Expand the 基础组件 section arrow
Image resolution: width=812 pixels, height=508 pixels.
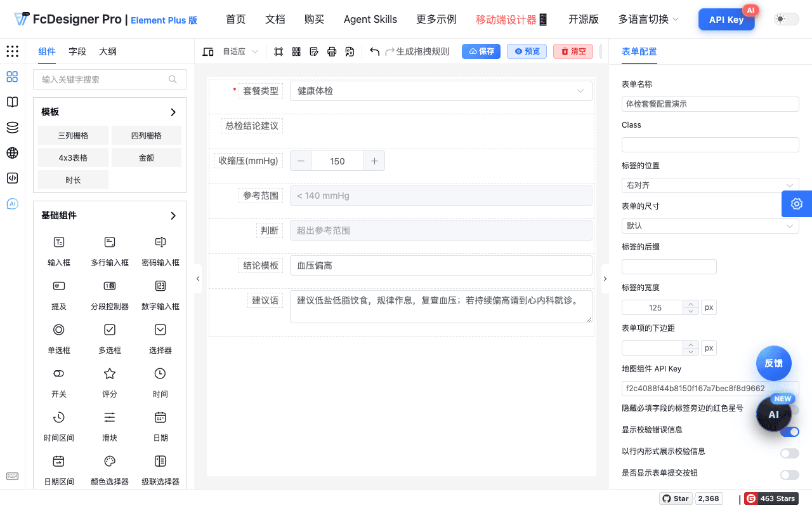(173, 216)
